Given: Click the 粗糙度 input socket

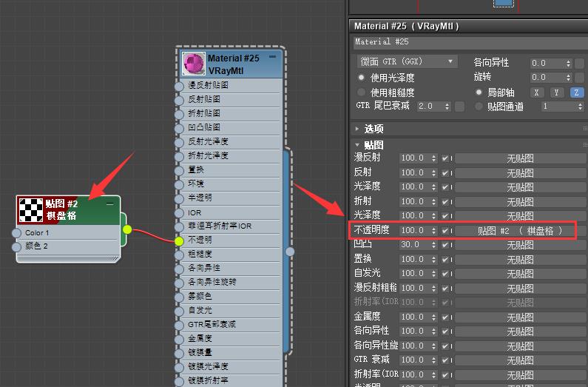Looking at the screenshot, I should pyautogui.click(x=179, y=255).
